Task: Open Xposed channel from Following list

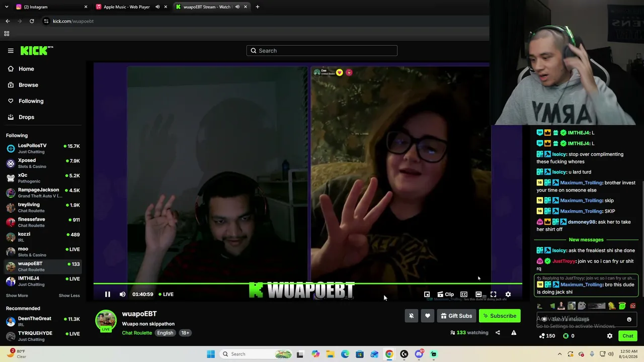Action: (43, 163)
